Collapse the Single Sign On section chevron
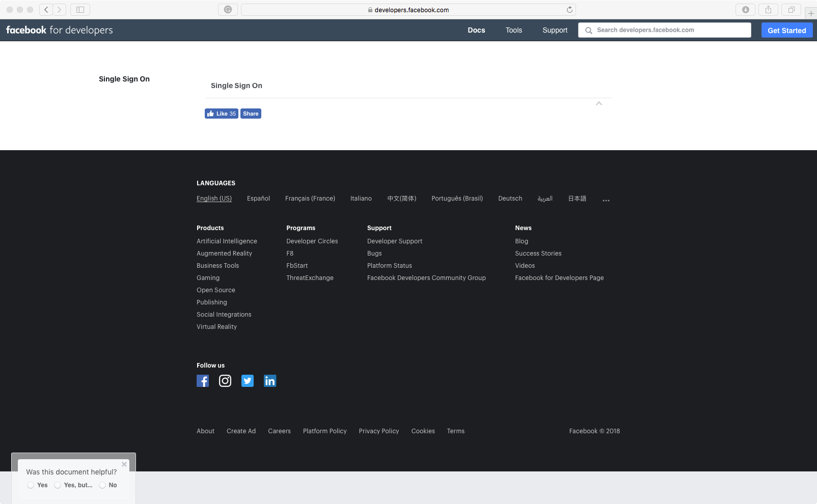Viewport: 817px width, 504px height. [x=599, y=103]
